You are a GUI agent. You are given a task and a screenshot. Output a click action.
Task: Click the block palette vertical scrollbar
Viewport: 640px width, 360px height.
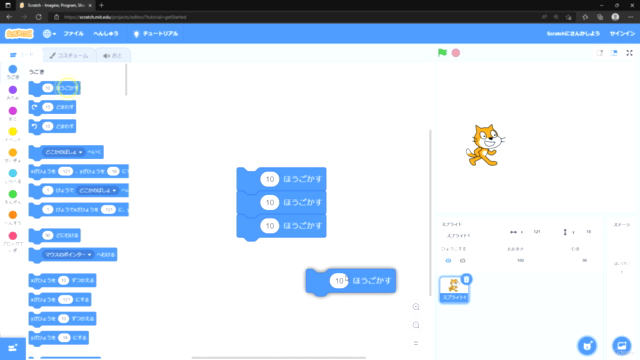126,80
